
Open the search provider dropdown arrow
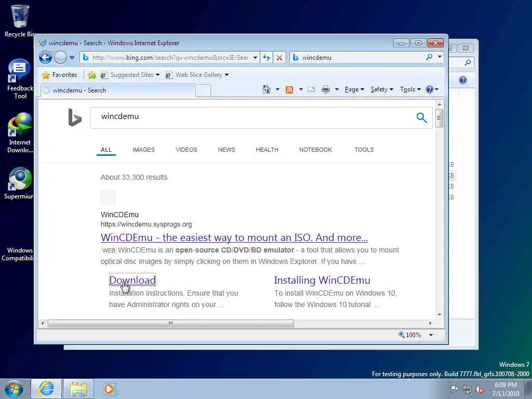pyautogui.click(x=440, y=57)
